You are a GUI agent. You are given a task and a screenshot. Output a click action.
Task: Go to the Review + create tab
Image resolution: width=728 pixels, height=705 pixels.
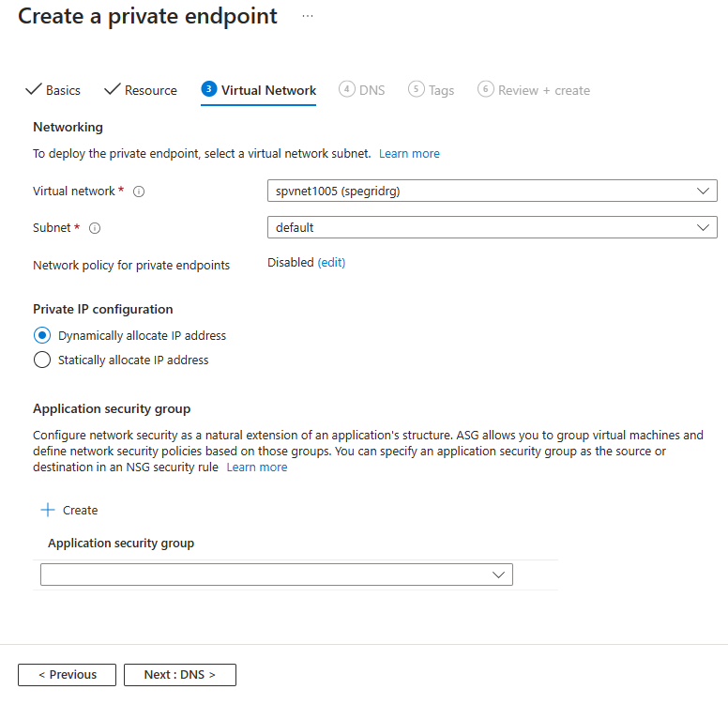(543, 90)
